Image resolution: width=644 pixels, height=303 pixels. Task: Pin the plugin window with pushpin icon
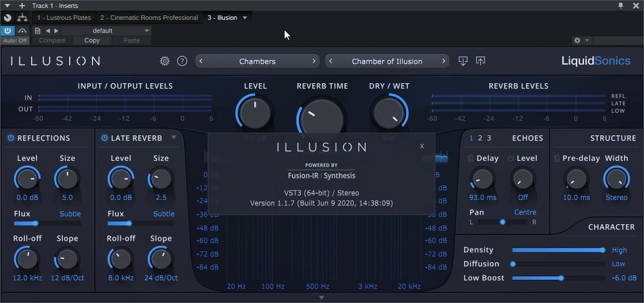coord(621,5)
